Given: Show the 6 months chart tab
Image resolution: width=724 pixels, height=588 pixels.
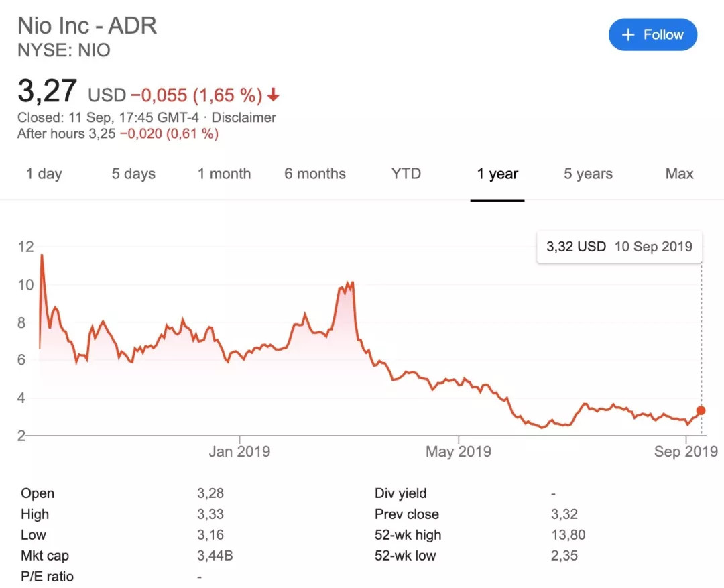Looking at the screenshot, I should point(315,174).
